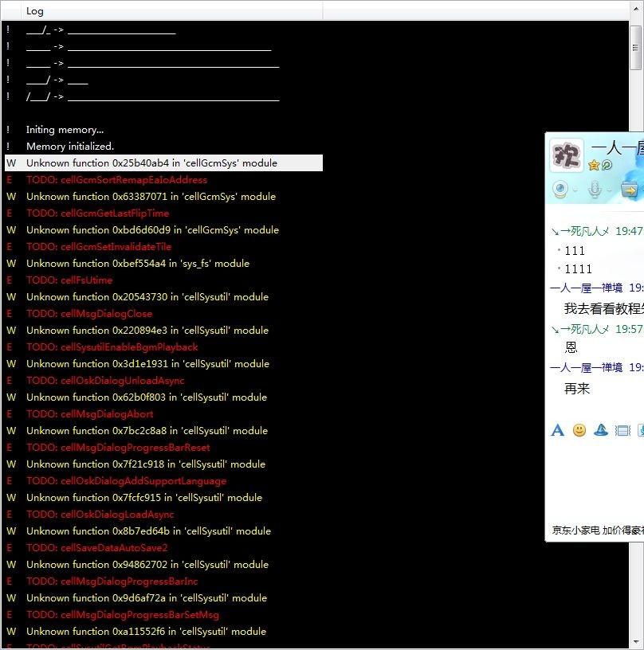Click the Log column header

171,11
